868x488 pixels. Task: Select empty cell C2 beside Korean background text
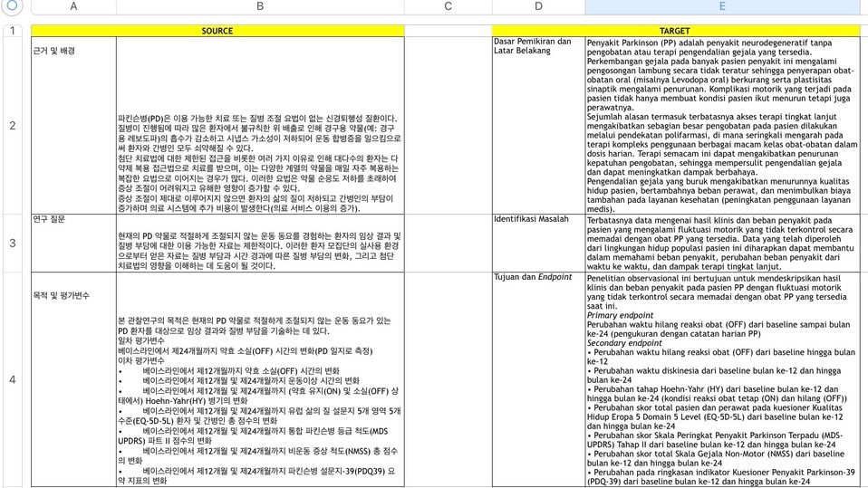pos(448,126)
